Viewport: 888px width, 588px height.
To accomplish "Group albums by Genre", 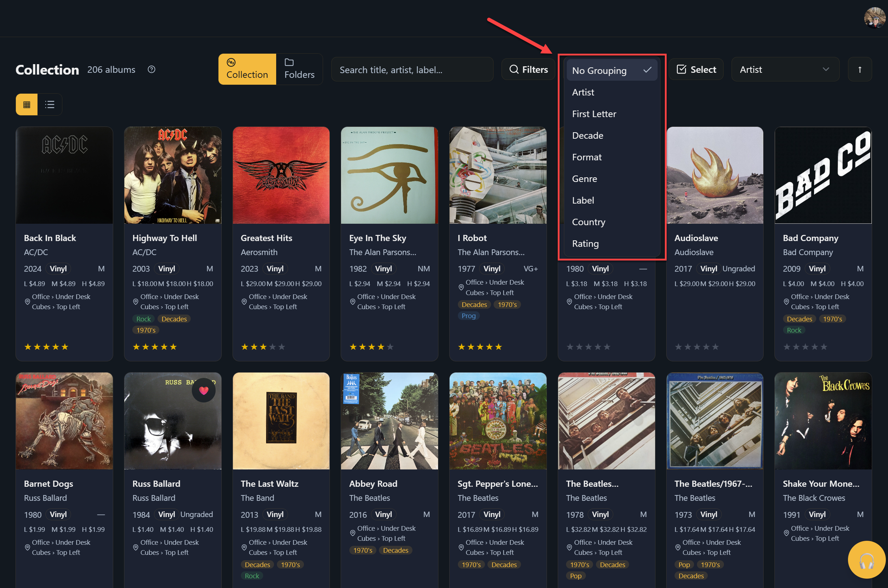I will click(612, 178).
